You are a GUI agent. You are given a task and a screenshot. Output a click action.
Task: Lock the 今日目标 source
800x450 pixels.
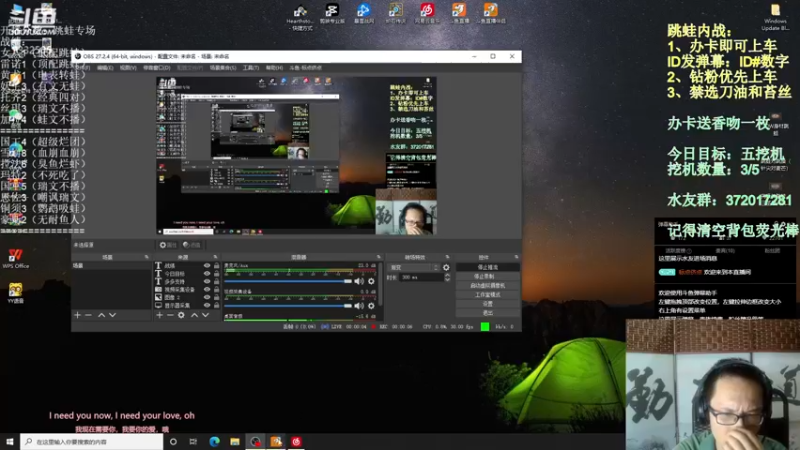(216, 273)
